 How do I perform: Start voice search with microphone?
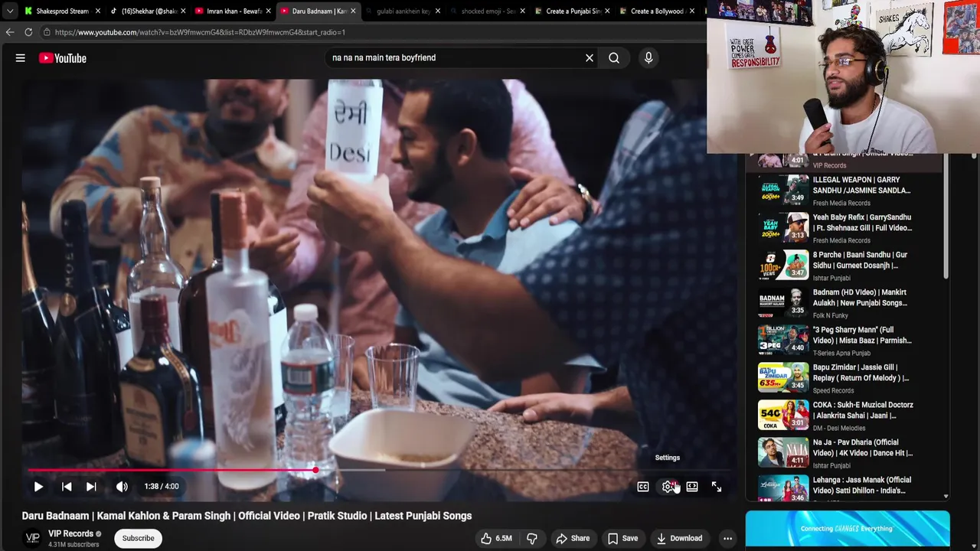coord(648,57)
